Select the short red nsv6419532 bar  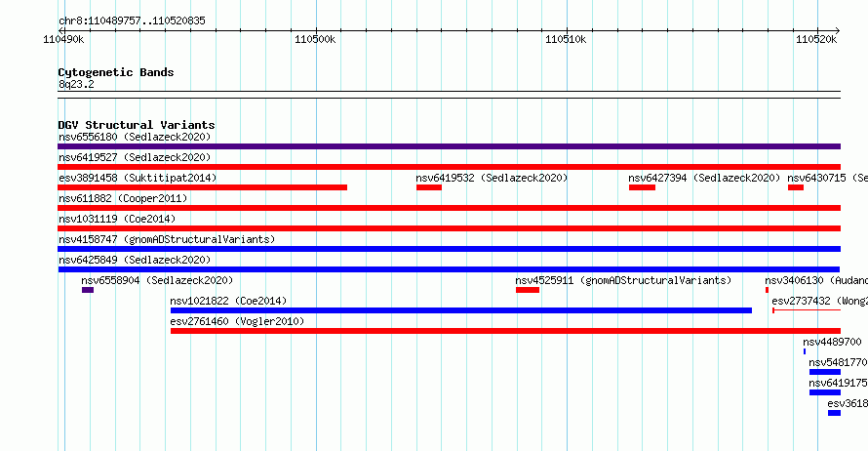[x=429, y=187]
